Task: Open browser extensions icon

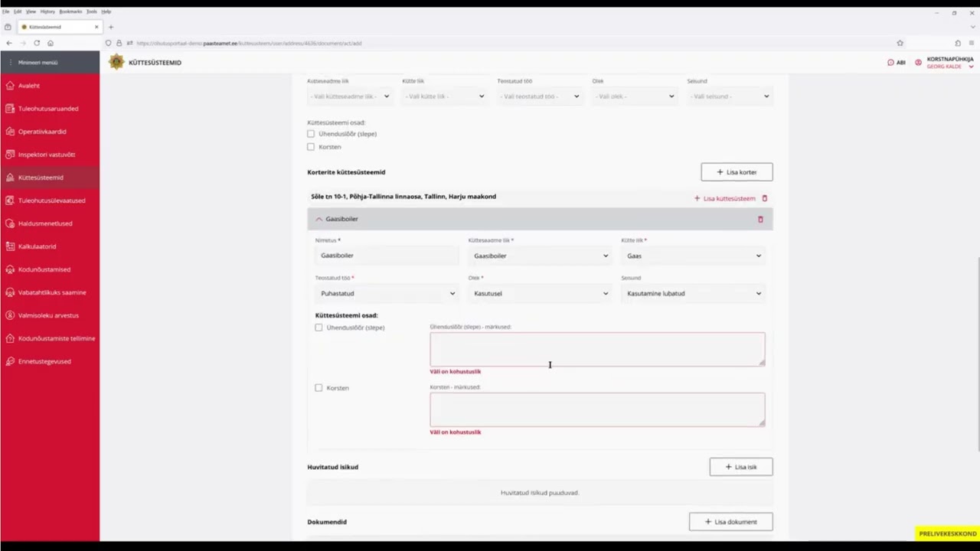Action: 958,43
